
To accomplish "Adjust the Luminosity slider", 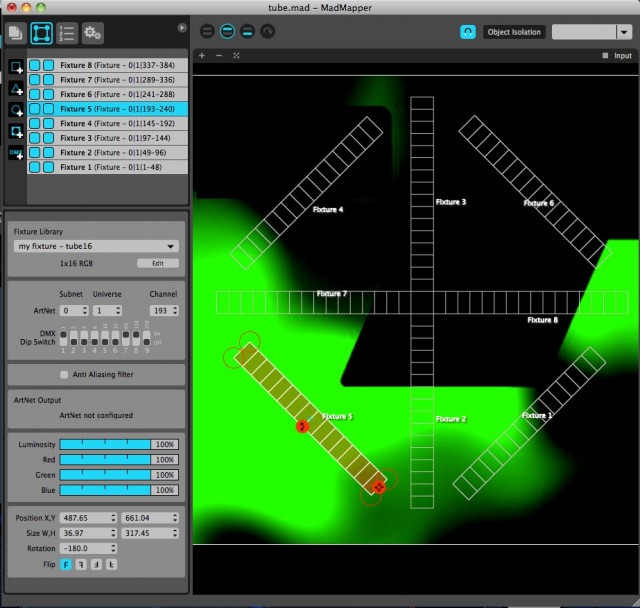I will click(105, 443).
